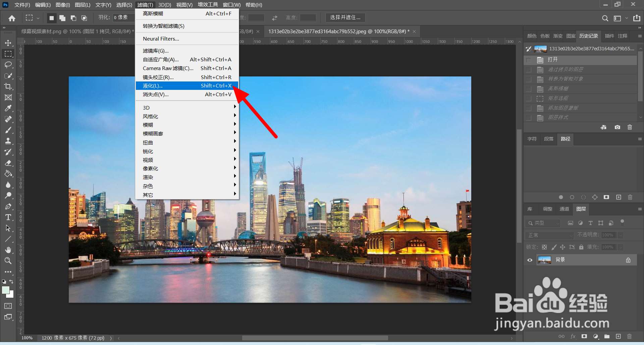This screenshot has height=345, width=644.
Task: Expand the 锐化 filter submenu
Action: click(187, 151)
